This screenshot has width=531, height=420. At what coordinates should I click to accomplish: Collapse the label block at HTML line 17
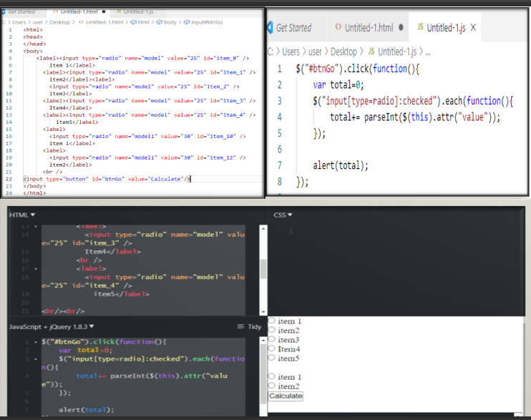pyautogui.click(x=36, y=269)
